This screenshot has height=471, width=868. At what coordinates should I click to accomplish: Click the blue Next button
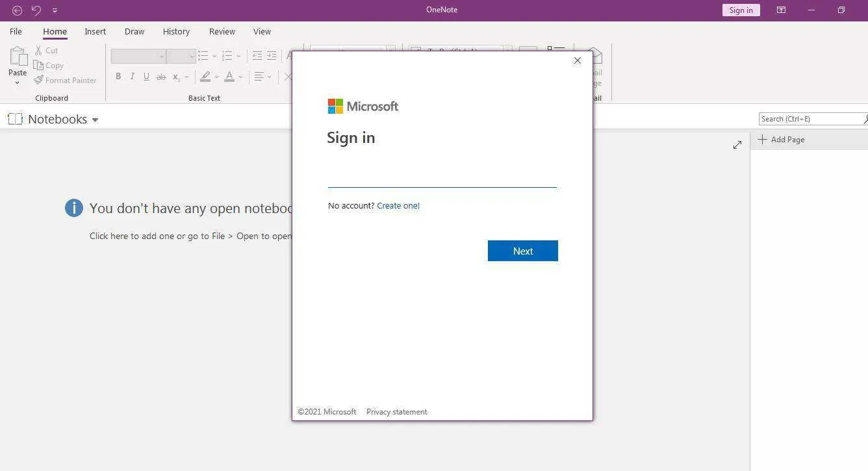tap(523, 251)
